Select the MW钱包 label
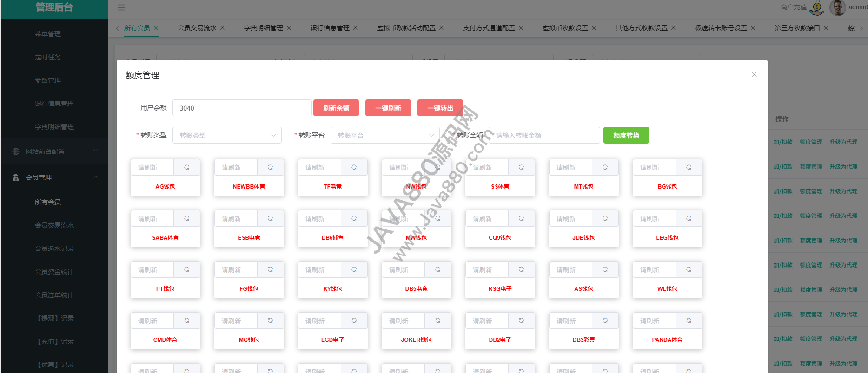Image resolution: width=868 pixels, height=373 pixels. pos(416,237)
